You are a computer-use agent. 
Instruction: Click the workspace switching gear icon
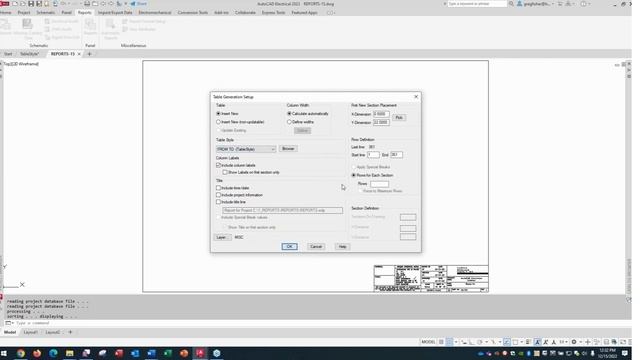[x=574, y=342]
